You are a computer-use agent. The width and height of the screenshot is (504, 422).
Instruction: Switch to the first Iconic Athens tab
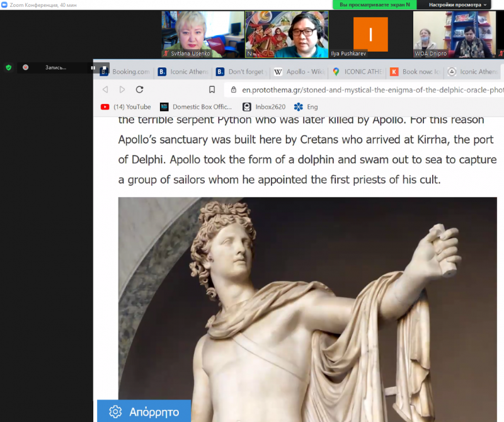183,72
